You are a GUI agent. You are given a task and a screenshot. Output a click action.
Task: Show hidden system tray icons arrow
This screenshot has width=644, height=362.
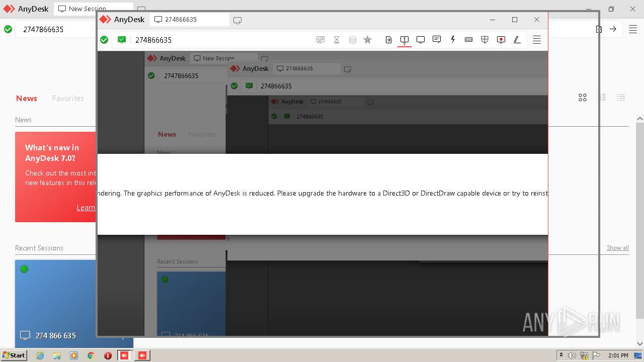click(x=561, y=355)
